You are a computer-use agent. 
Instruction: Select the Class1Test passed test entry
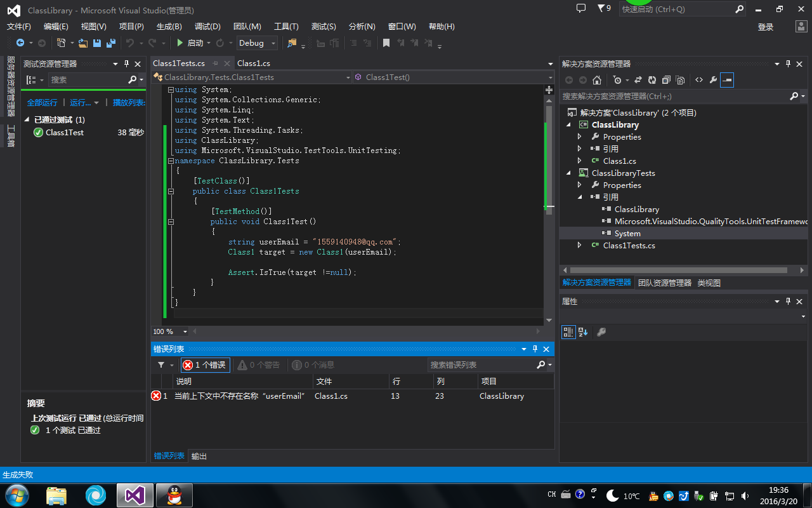pos(84,133)
